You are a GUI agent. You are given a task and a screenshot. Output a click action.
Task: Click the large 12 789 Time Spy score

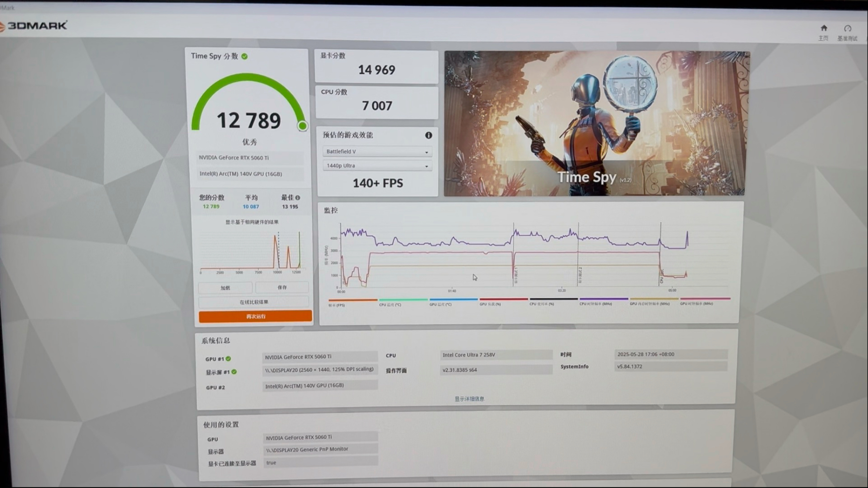(x=248, y=120)
